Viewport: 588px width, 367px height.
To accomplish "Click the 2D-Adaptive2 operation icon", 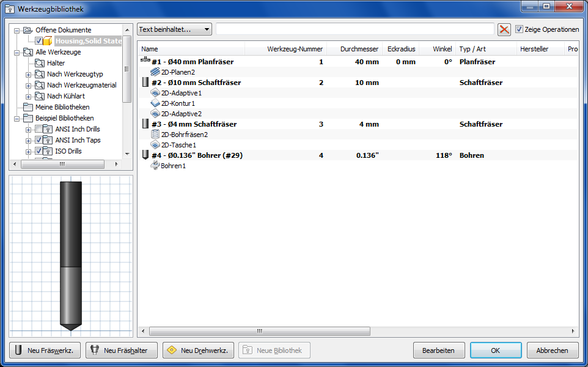I will (155, 113).
